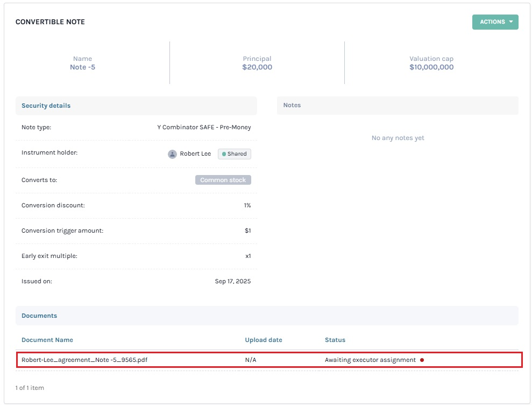Click the caret arrow on the ACTIONS button
532x405 pixels.
click(x=510, y=22)
